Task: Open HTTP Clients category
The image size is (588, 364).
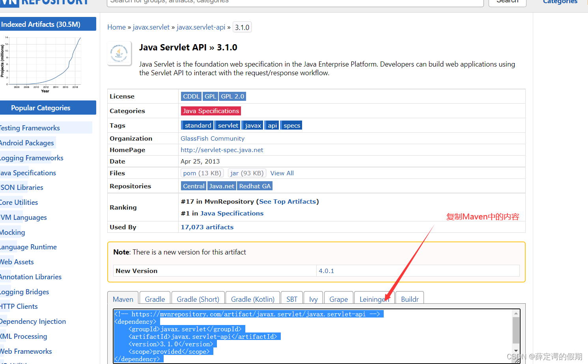Action: pyautogui.click(x=19, y=306)
